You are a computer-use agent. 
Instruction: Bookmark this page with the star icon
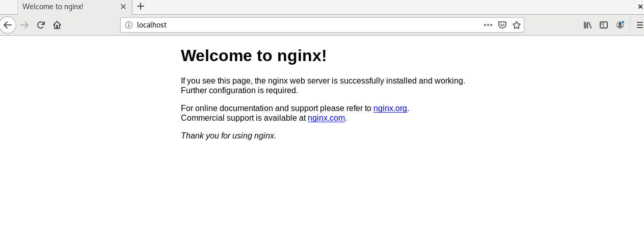tap(517, 25)
